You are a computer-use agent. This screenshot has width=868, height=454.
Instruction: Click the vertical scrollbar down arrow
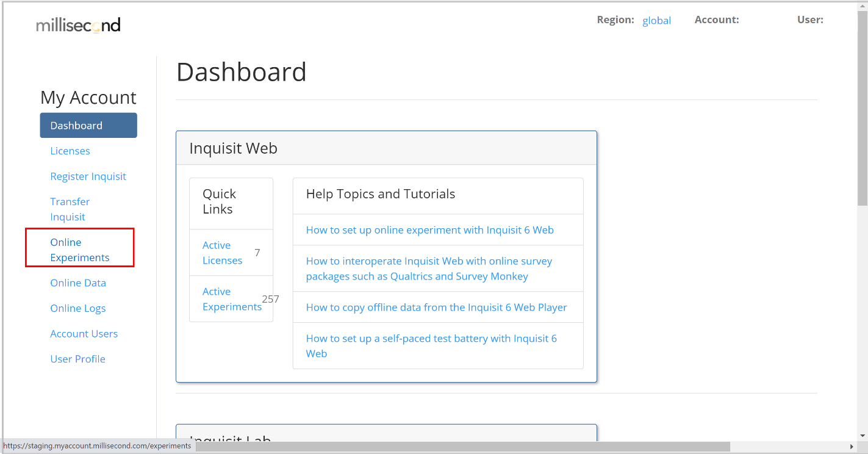point(863,435)
